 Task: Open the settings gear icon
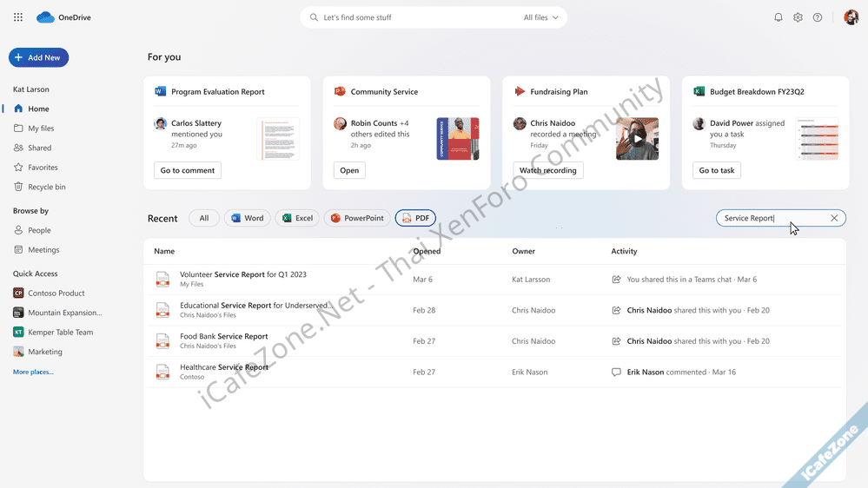coord(798,17)
